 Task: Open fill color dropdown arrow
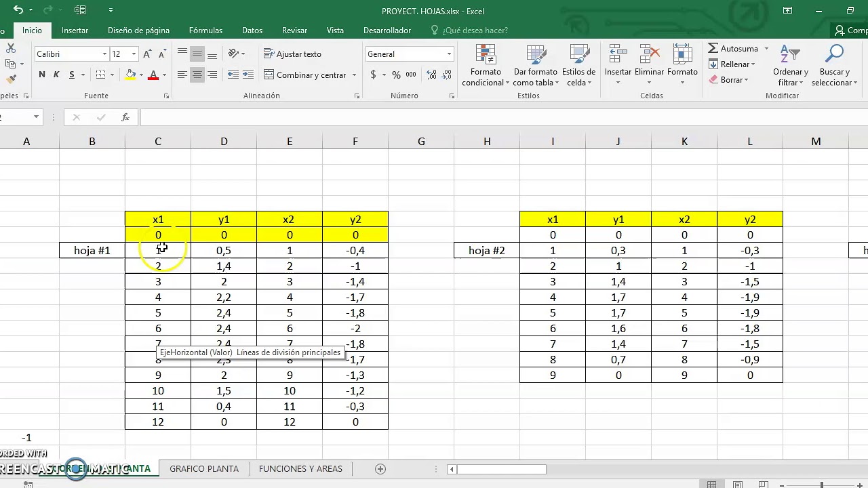coord(141,75)
